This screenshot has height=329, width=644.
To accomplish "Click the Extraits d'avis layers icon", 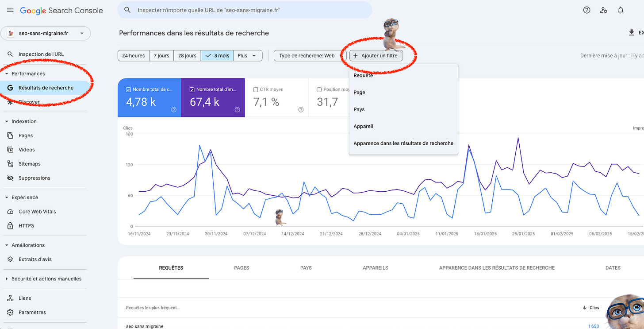I will 10,259.
